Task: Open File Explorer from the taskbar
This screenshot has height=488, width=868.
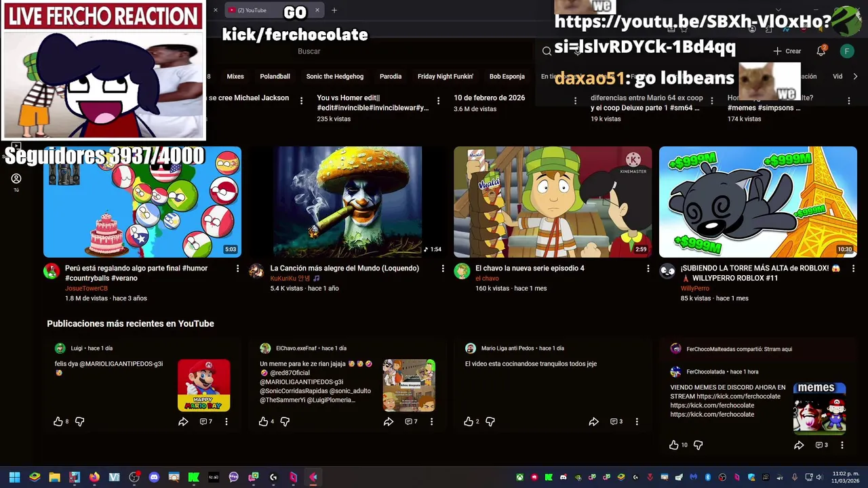Action: (x=54, y=477)
